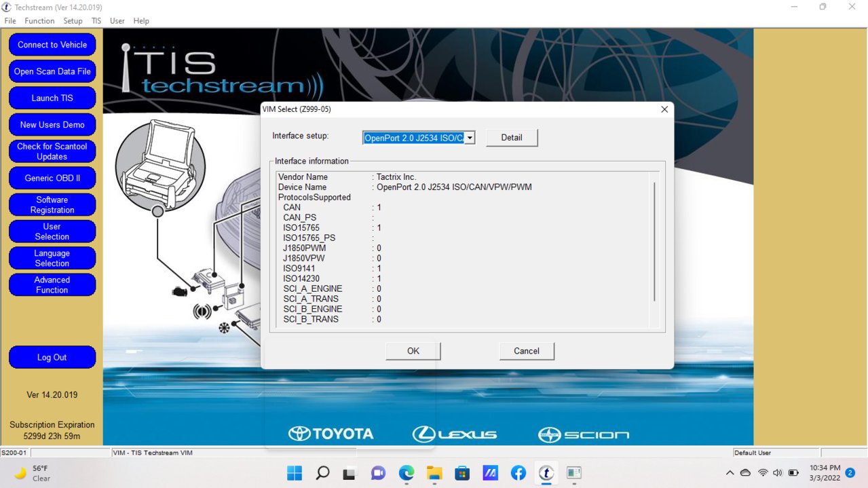Open the last pinned app on taskbar
Screen dimensions: 868x488
(x=574, y=472)
